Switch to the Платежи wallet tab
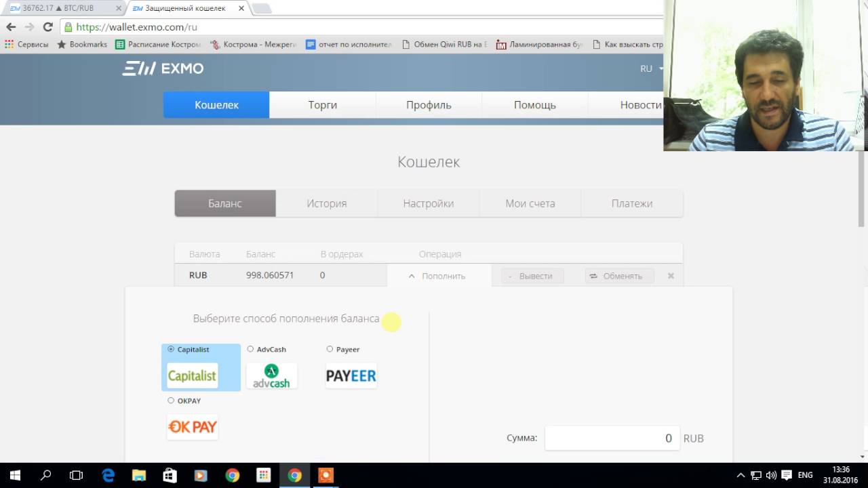868x488 pixels. pyautogui.click(x=632, y=203)
